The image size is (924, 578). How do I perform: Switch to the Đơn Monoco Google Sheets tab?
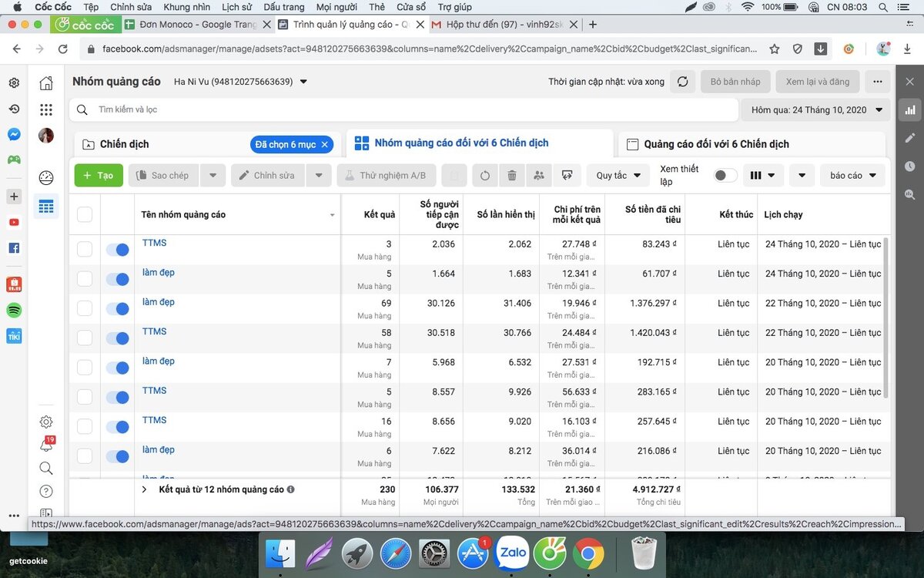pyautogui.click(x=198, y=25)
